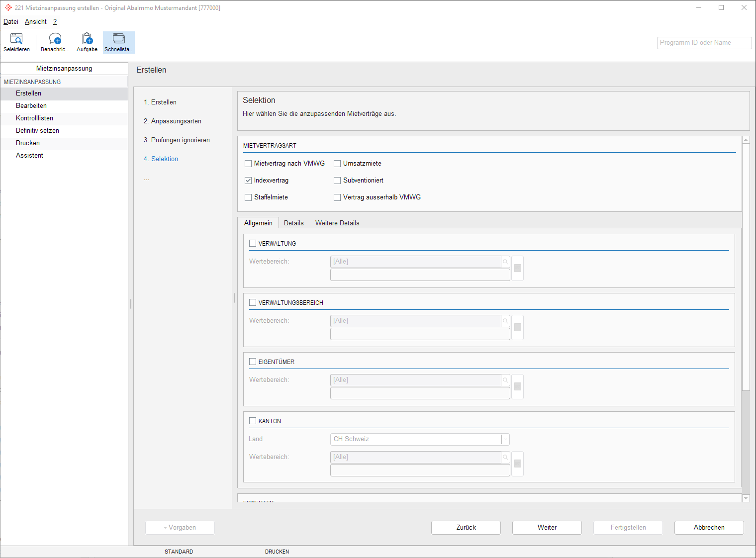Viewport: 756px width, 558px height.
Task: Open the Vorgaben dropdown button
Action: click(x=180, y=528)
